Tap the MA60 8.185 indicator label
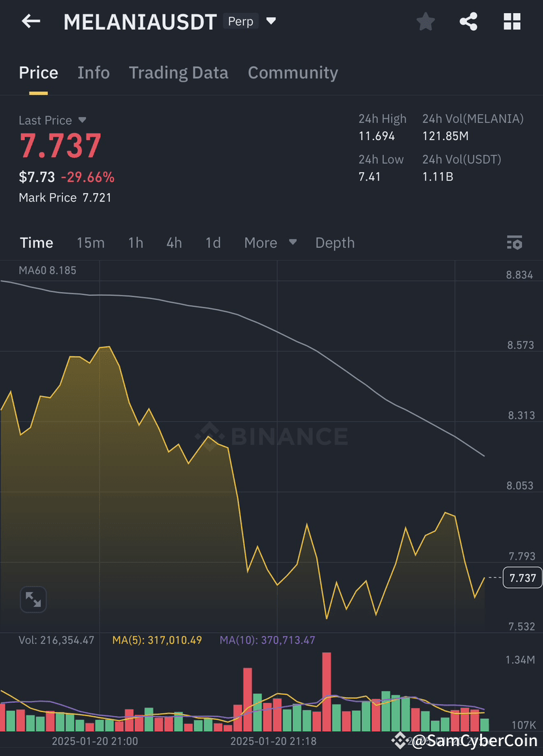The height and width of the screenshot is (756, 543). 47,270
